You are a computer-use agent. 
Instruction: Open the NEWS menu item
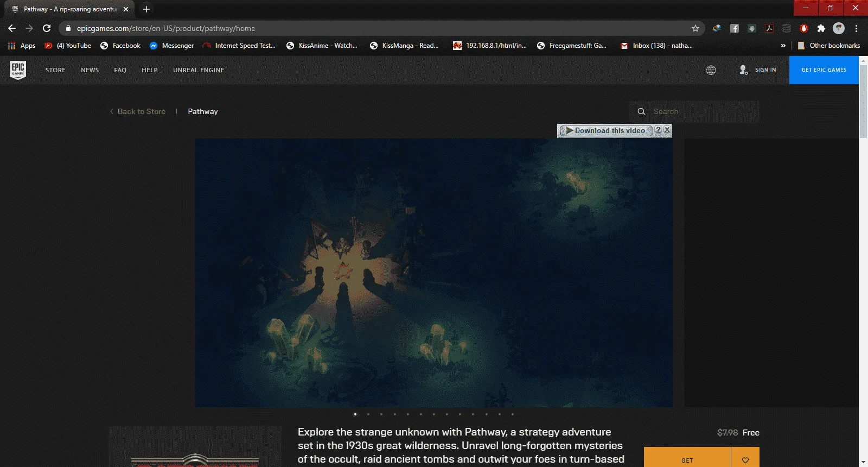(x=90, y=70)
